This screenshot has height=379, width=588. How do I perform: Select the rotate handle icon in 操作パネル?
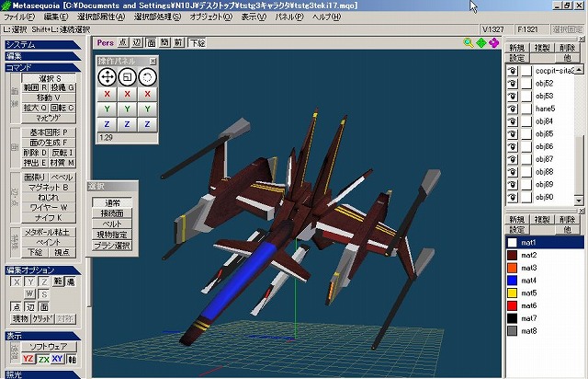click(x=147, y=77)
